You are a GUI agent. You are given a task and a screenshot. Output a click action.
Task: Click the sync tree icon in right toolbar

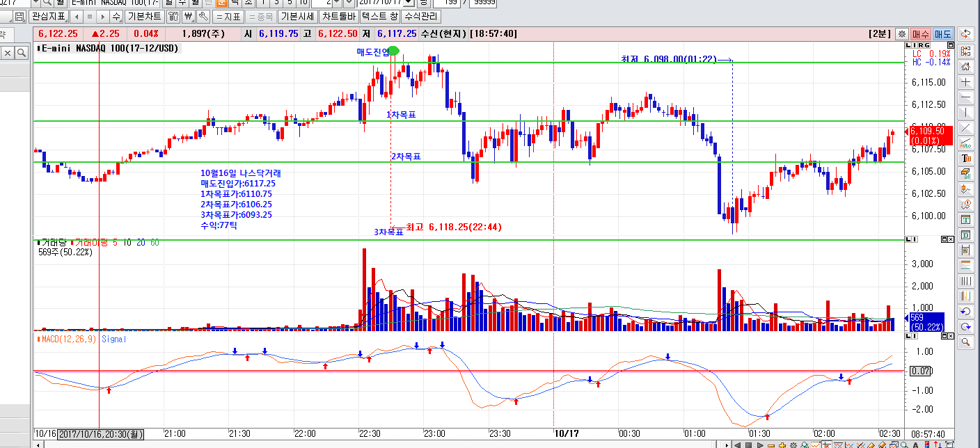(x=965, y=51)
